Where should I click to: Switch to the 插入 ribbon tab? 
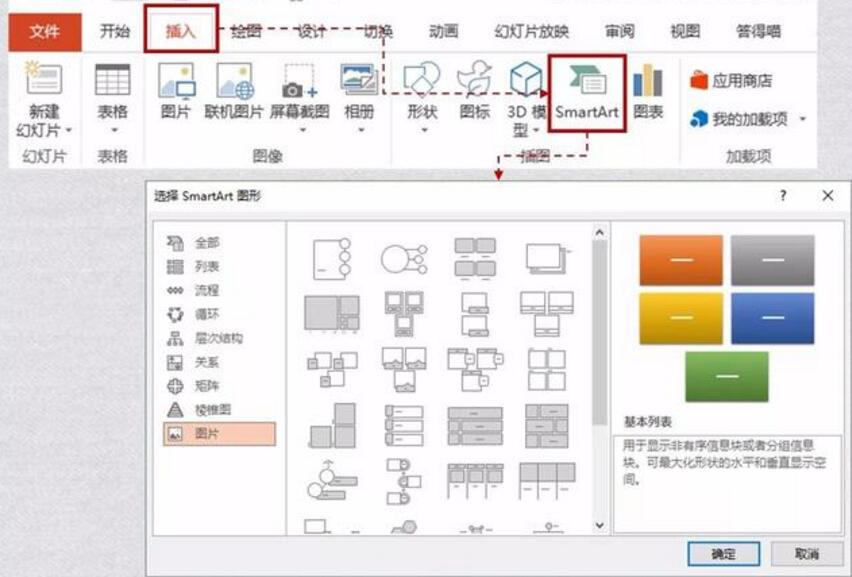tap(181, 32)
